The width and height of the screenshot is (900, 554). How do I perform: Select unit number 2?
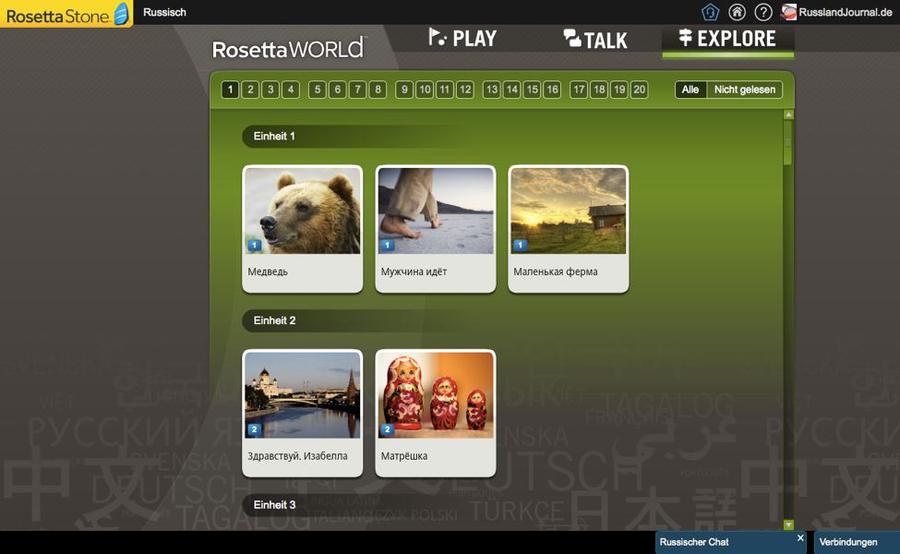(x=250, y=90)
